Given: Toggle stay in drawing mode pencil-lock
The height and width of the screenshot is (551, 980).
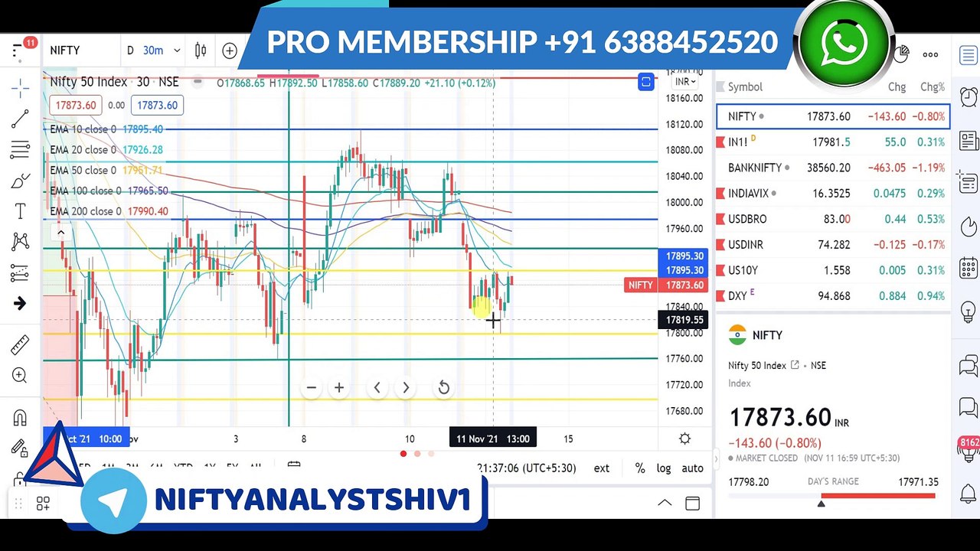Looking at the screenshot, I should (20, 448).
